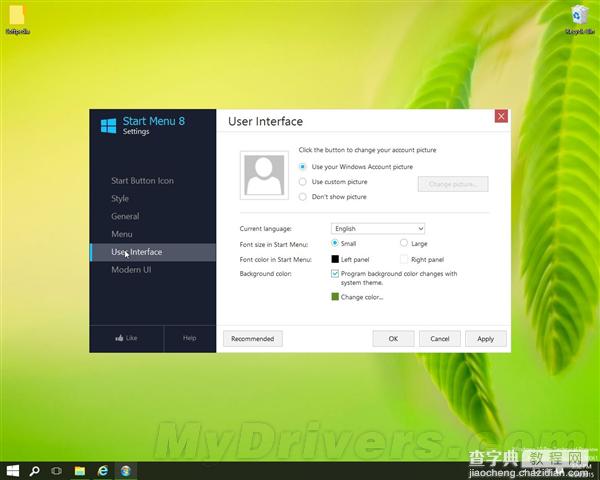Confirm settings with OK
Screen dimensions: 600x480
(393, 339)
